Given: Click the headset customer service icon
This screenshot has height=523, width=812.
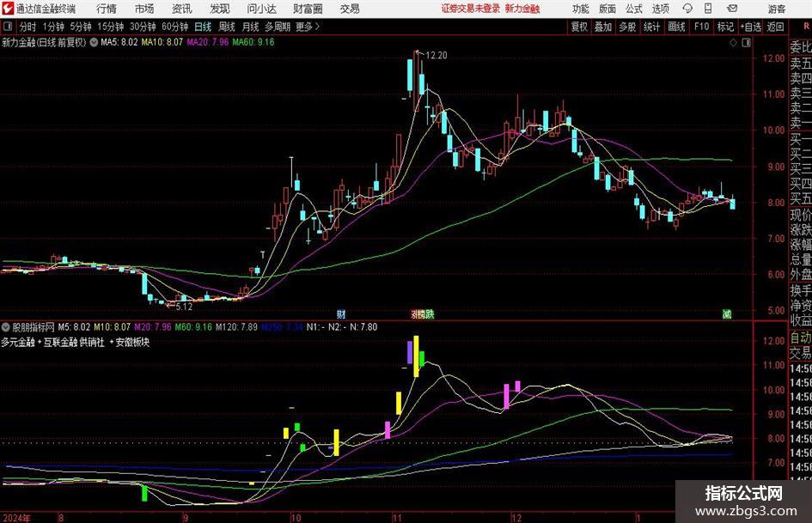Looking at the screenshot, I should (687, 9).
